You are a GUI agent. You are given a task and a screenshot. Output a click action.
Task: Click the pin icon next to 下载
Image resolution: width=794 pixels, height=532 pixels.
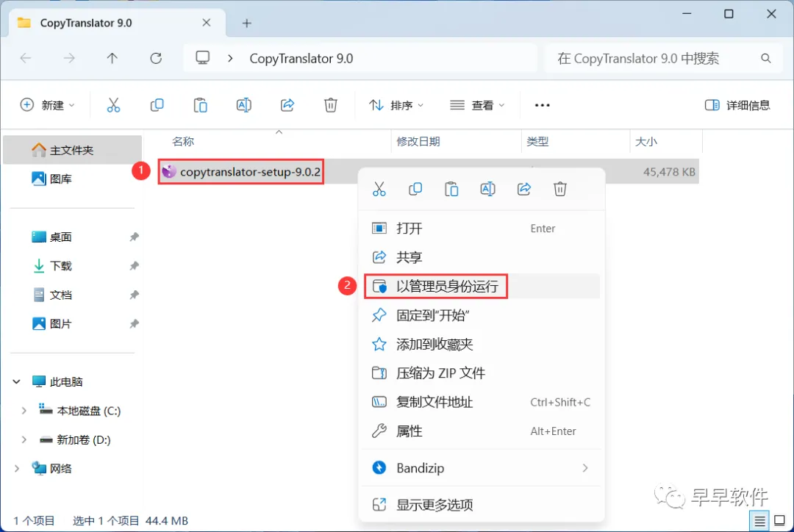(x=134, y=266)
